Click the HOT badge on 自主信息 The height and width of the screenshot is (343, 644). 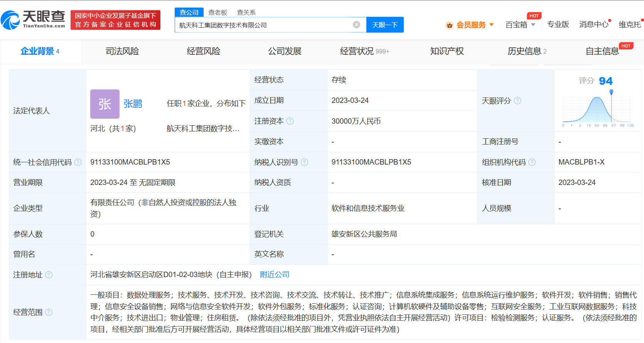click(x=626, y=46)
